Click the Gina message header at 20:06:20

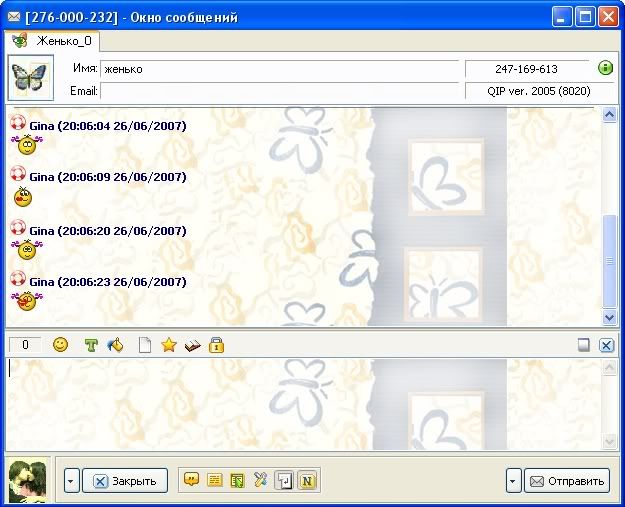tap(108, 231)
